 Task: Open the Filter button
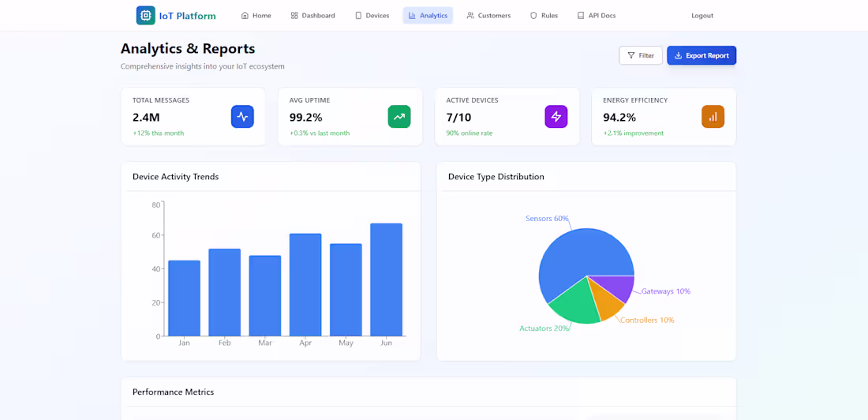(641, 55)
